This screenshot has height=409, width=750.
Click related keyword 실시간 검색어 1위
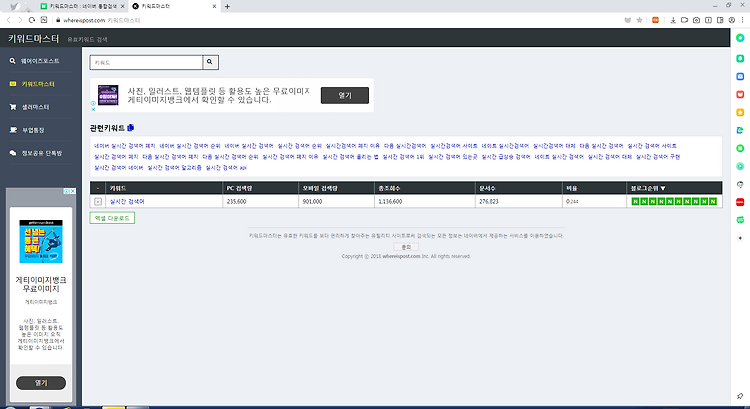[403, 157]
